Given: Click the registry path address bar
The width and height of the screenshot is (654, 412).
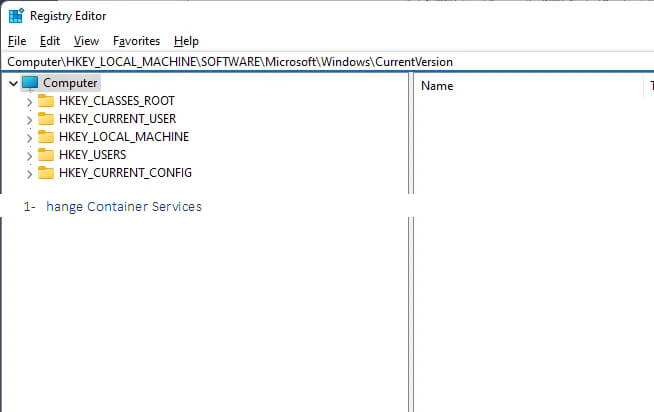Looking at the screenshot, I should click(x=327, y=62).
